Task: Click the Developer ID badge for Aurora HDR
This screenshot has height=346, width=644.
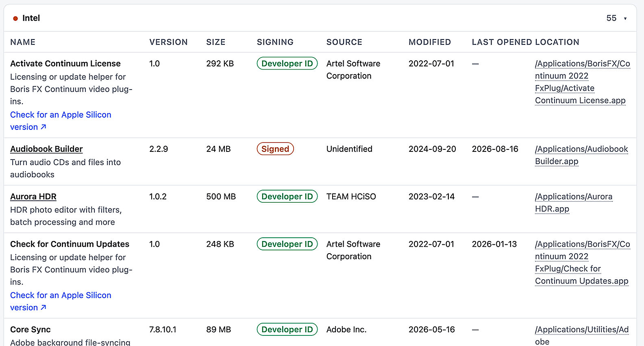Action: [287, 197]
